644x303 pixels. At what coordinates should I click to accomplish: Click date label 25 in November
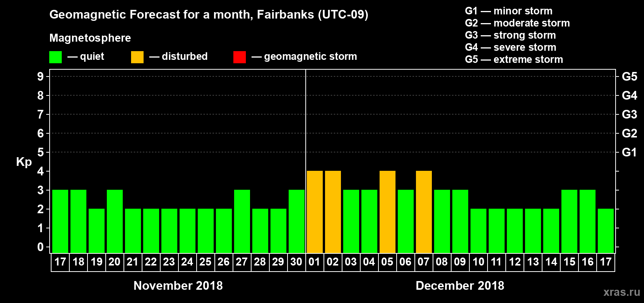205,262
